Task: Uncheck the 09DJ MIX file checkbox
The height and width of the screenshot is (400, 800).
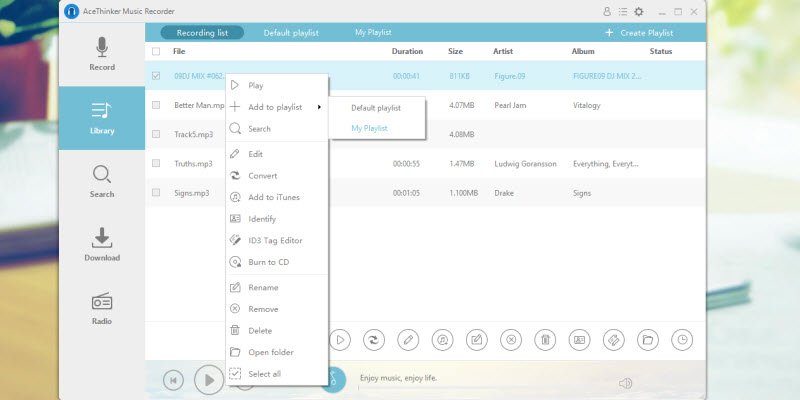Action: pos(156,75)
